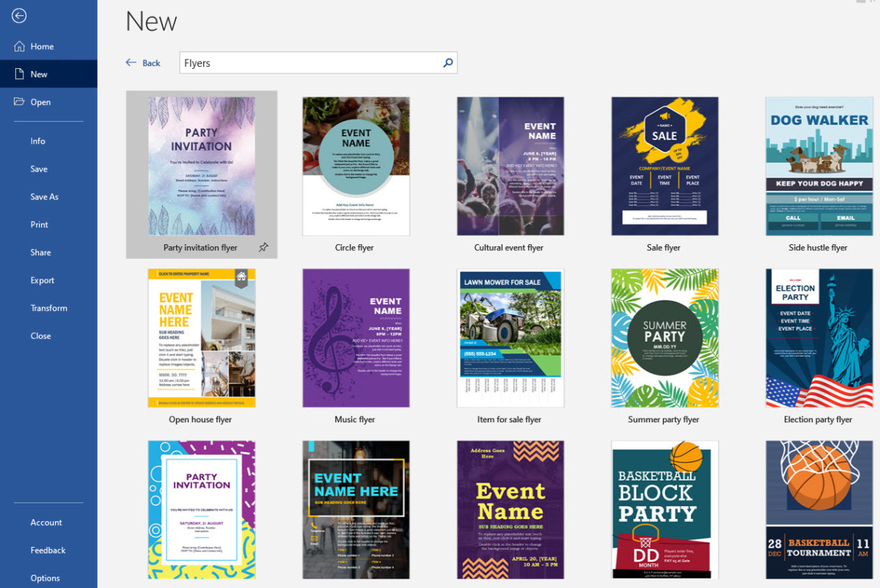Select the Circle flyer template

[356, 166]
